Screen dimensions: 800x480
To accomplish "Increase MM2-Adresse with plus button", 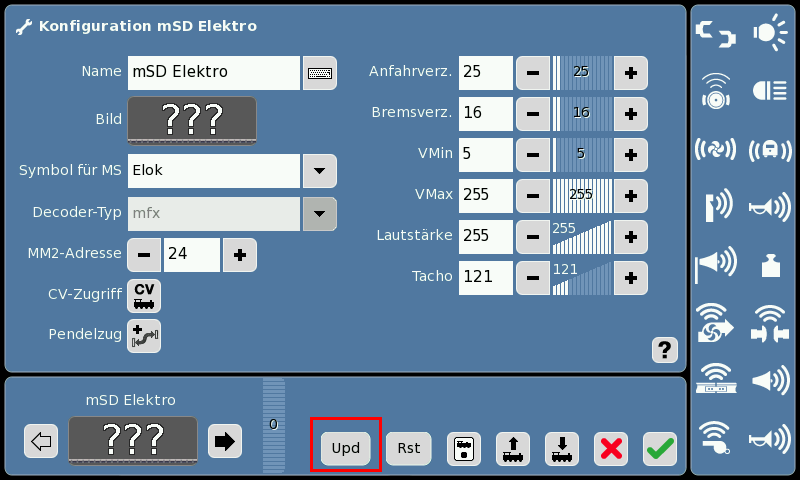I will click(240, 255).
